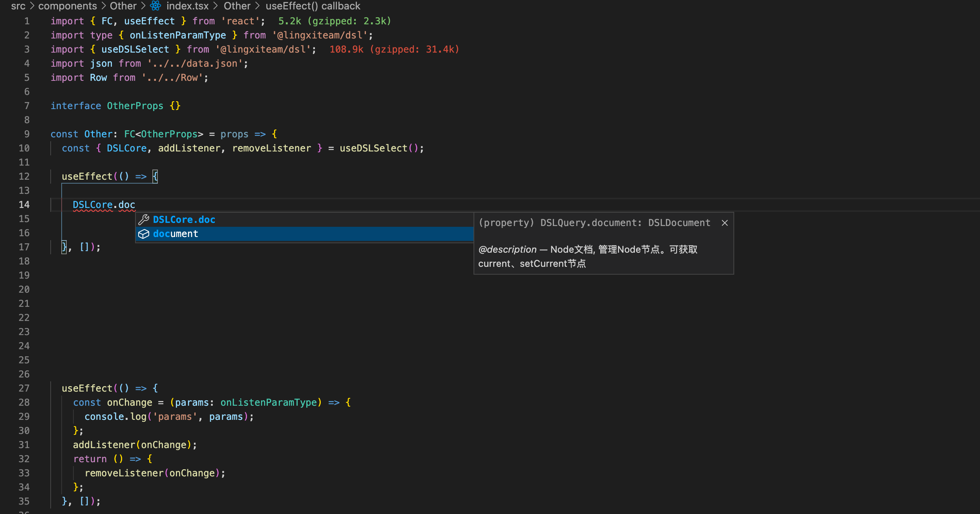Click the closing brace on line 17

[64, 247]
